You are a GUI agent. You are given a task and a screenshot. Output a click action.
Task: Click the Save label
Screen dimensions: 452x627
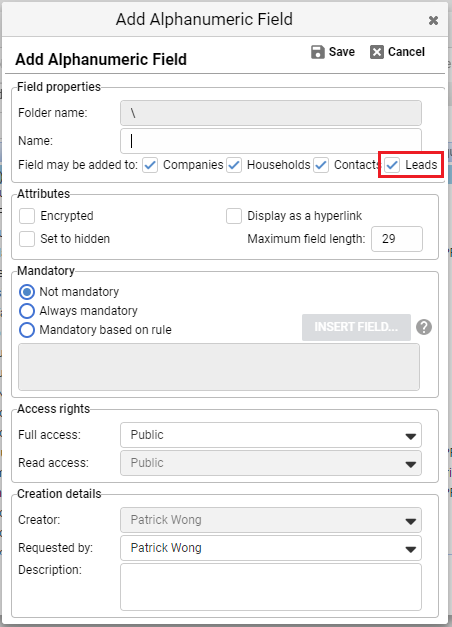click(342, 52)
